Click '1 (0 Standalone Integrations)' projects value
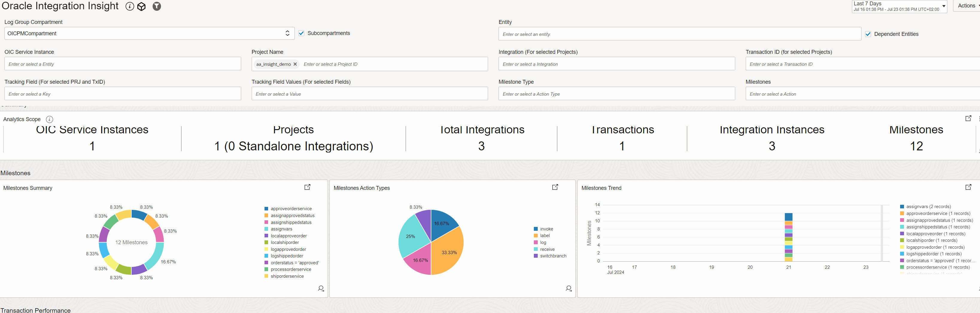The image size is (980, 313). tap(293, 146)
